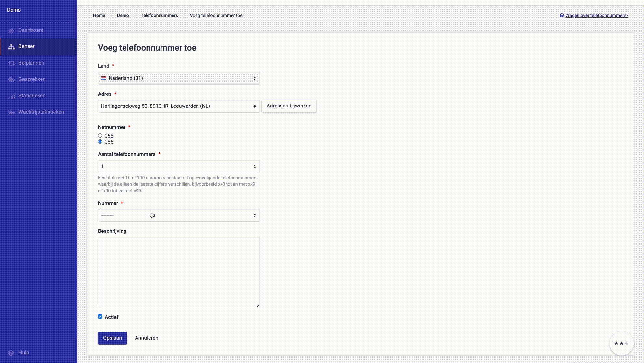The height and width of the screenshot is (363, 644).
Task: Click the Gesprekken chat bubbles icon
Action: (x=11, y=79)
